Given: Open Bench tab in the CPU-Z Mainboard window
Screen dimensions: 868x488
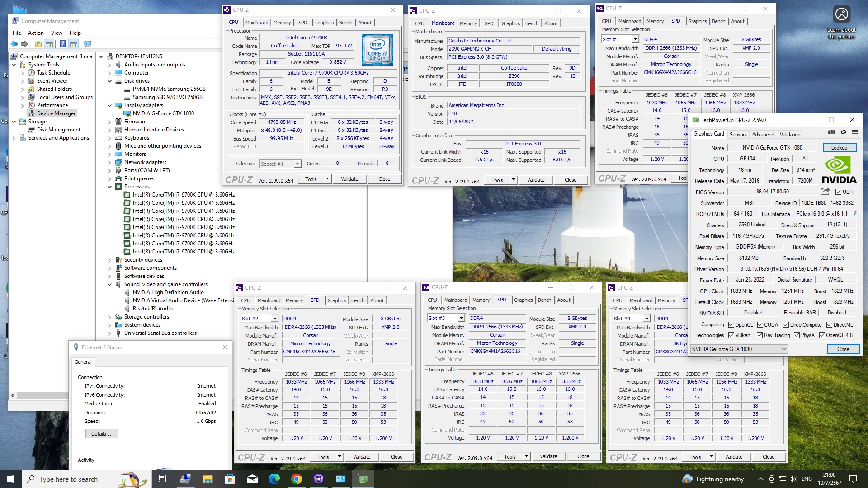Looking at the screenshot, I should pyautogui.click(x=532, y=23).
